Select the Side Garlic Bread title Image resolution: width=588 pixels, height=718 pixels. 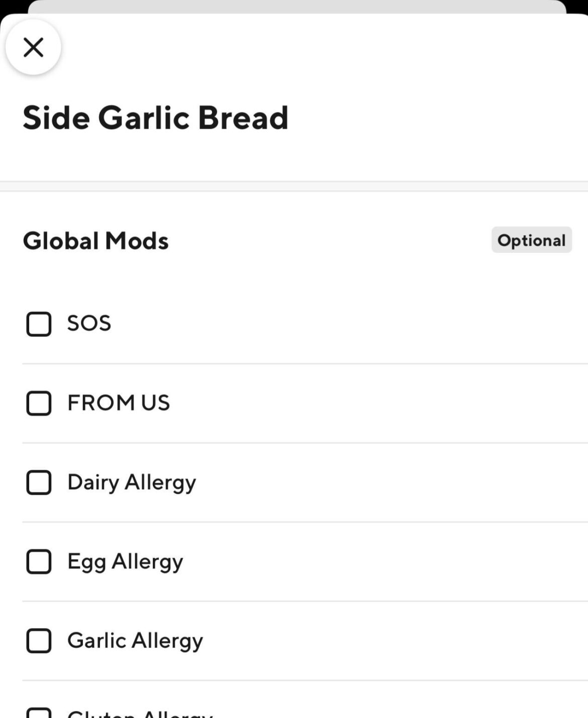[156, 117]
